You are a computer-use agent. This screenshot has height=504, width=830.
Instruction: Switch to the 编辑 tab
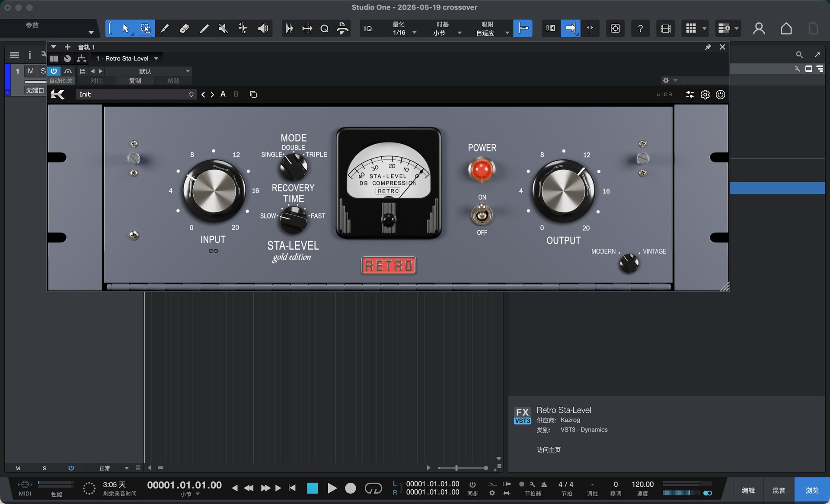point(748,490)
